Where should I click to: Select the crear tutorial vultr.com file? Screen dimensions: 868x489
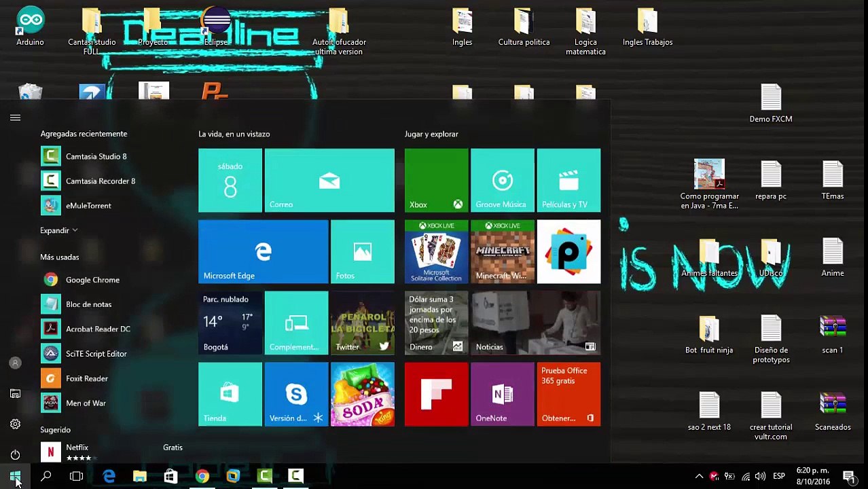pos(771,416)
